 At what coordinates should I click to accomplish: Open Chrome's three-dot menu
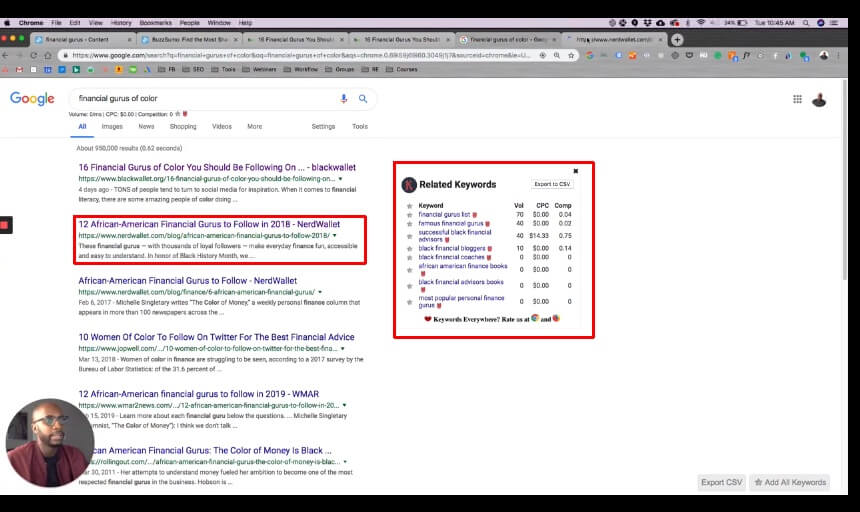pyautogui.click(x=838, y=55)
